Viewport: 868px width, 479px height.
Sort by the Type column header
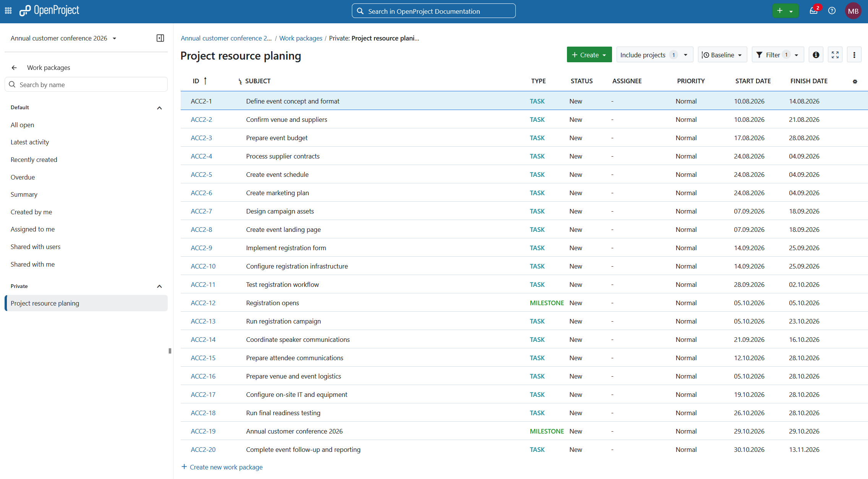tap(538, 81)
